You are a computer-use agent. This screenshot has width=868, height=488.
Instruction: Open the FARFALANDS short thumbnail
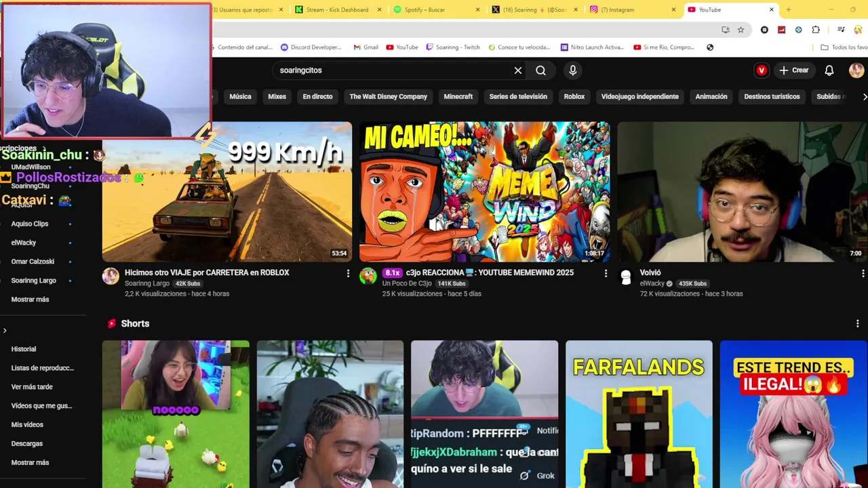639,414
